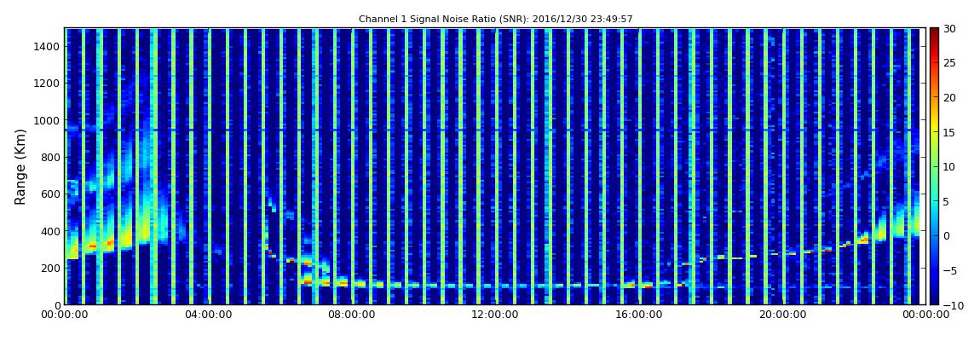Click the 20 value on the colorbar scale
Viewport: 980px width, 347px height.
(950, 97)
